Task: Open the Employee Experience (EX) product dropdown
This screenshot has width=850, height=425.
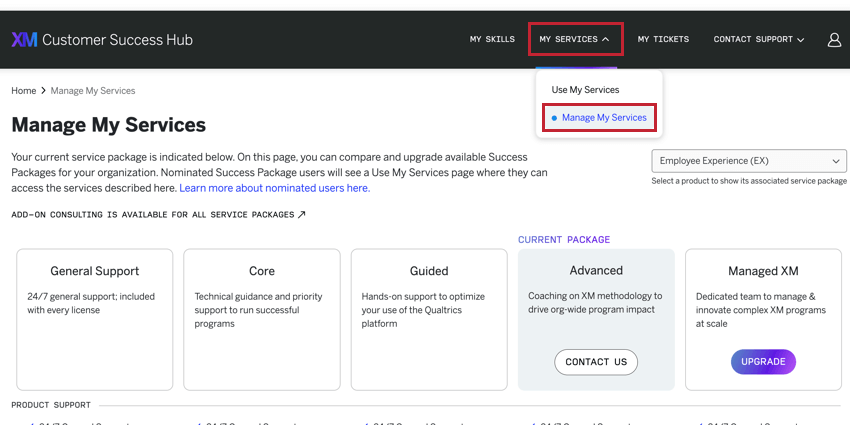Action: 748,161
